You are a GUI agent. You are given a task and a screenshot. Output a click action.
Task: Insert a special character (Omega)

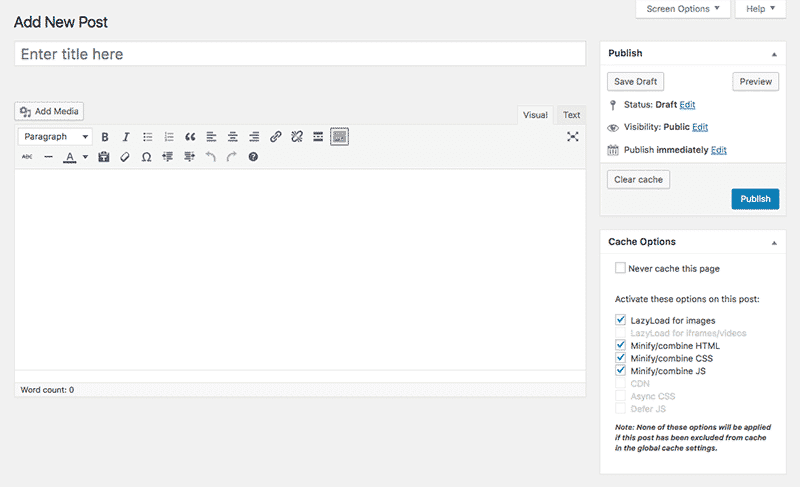click(146, 157)
